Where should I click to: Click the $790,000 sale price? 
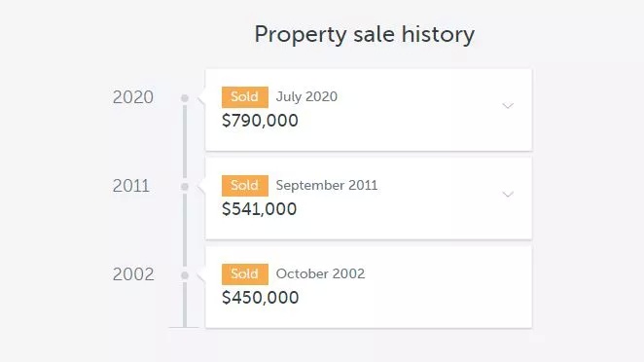tap(260, 121)
